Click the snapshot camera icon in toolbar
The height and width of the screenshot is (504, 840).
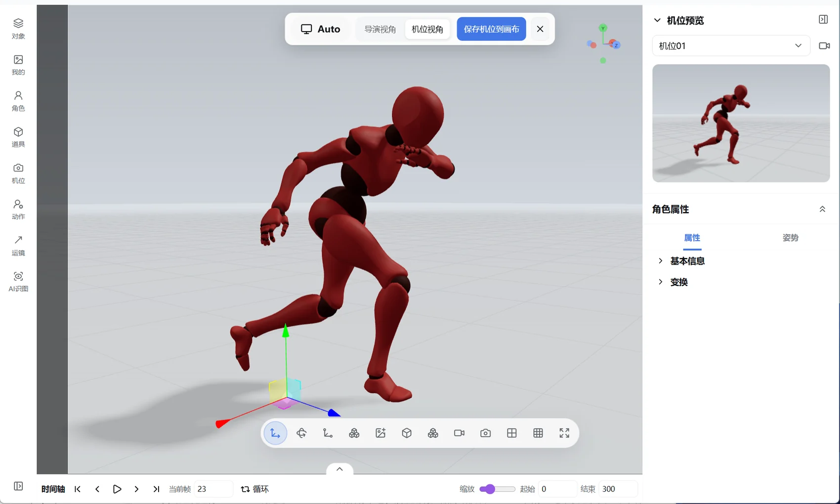click(485, 433)
